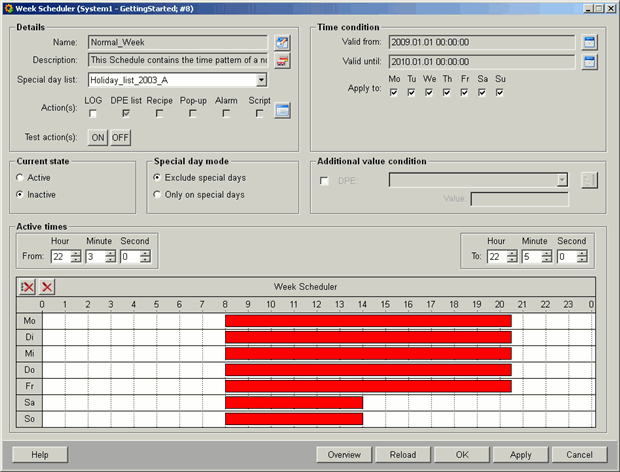Uncheck the Su day checkbox
The height and width of the screenshot is (472, 620).
click(499, 93)
